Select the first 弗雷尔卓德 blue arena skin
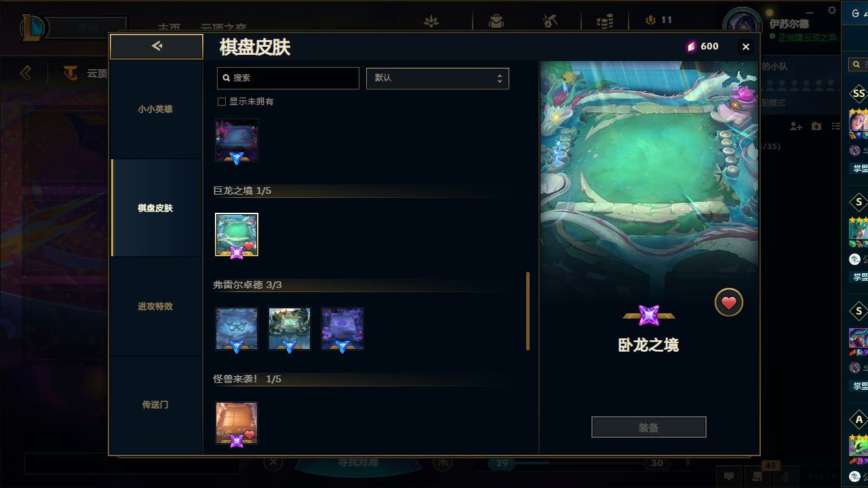 click(x=237, y=329)
